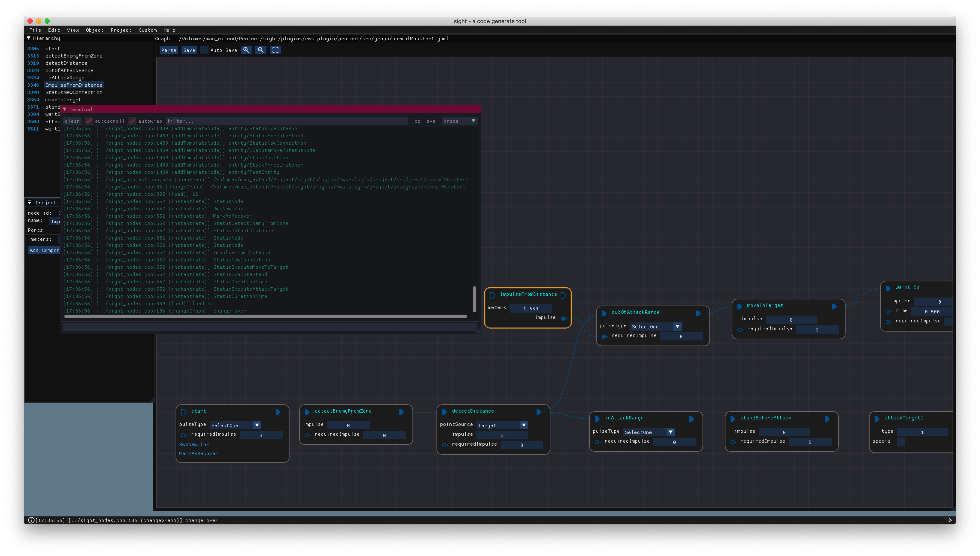Click the play arrow in the status bar corner
Image resolution: width=980 pixels, height=556 pixels.
pyautogui.click(x=950, y=520)
